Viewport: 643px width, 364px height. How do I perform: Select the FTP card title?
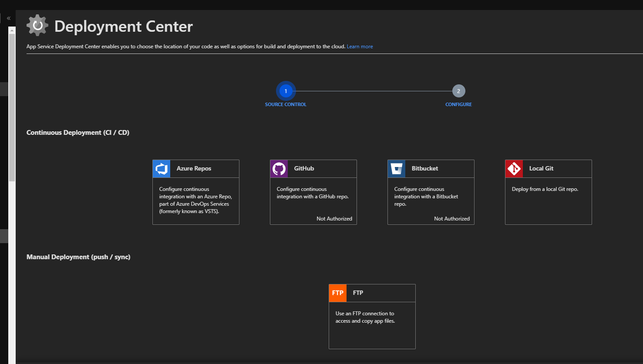tap(358, 293)
